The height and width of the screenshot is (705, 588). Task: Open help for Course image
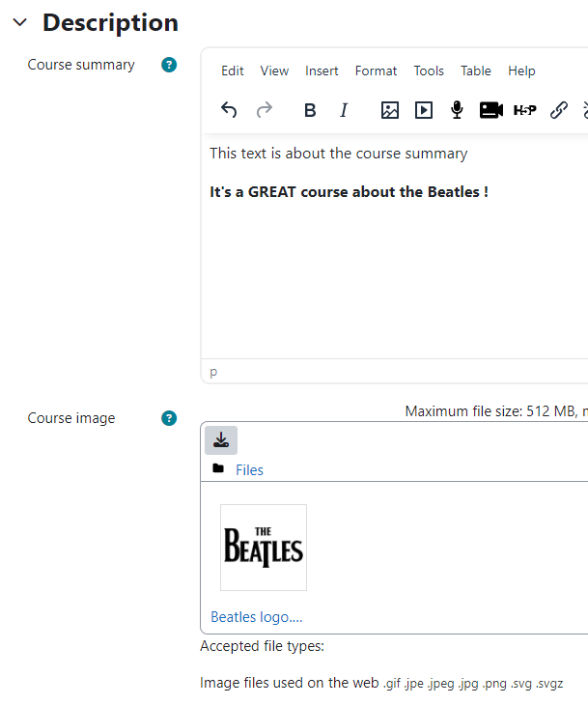coord(169,418)
